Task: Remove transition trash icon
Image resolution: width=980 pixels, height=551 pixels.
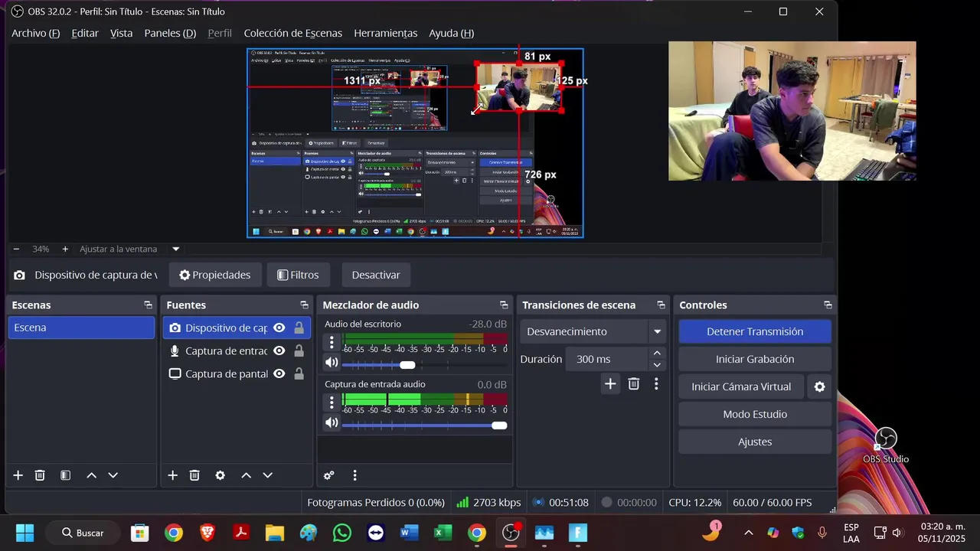Action: (634, 384)
